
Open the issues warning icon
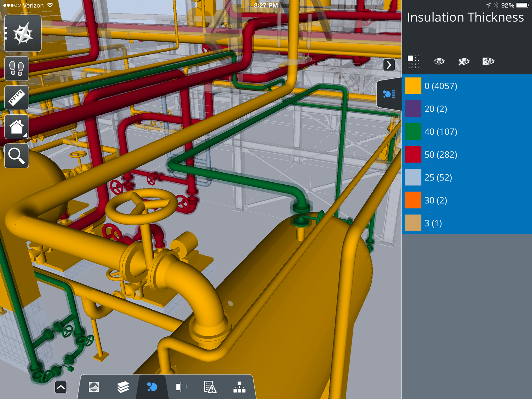(x=209, y=387)
